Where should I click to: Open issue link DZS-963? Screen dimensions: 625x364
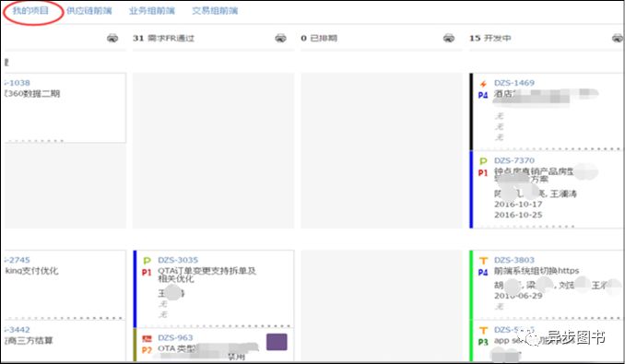pyautogui.click(x=175, y=337)
